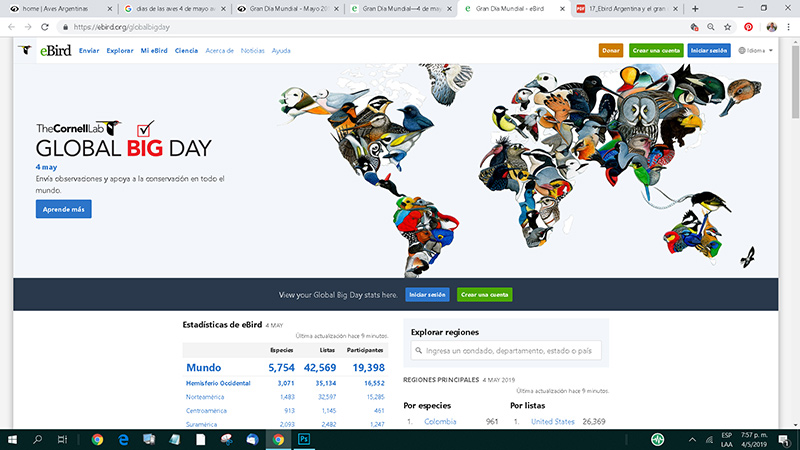
Task: Switch to the home | Aves Argentinas tab
Action: point(58,8)
